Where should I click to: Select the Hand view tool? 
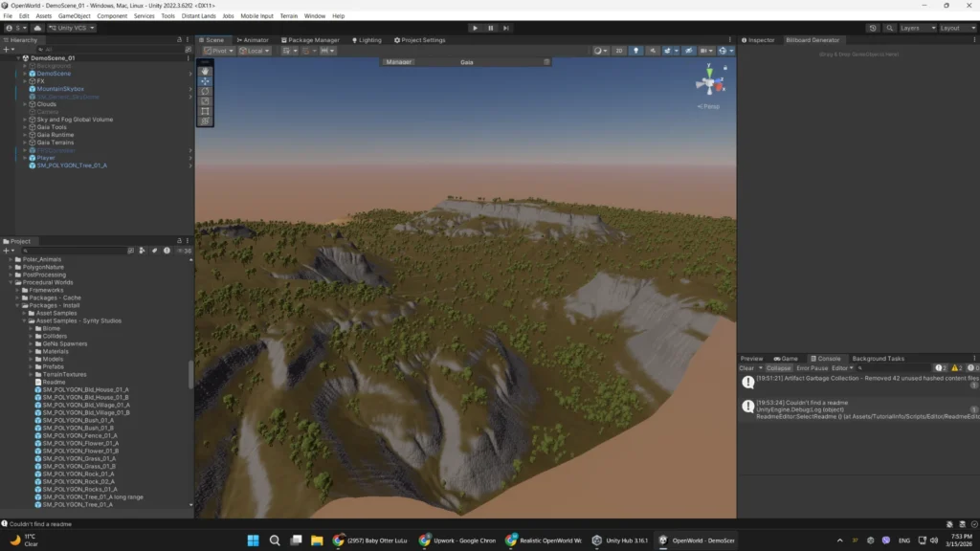pyautogui.click(x=205, y=71)
